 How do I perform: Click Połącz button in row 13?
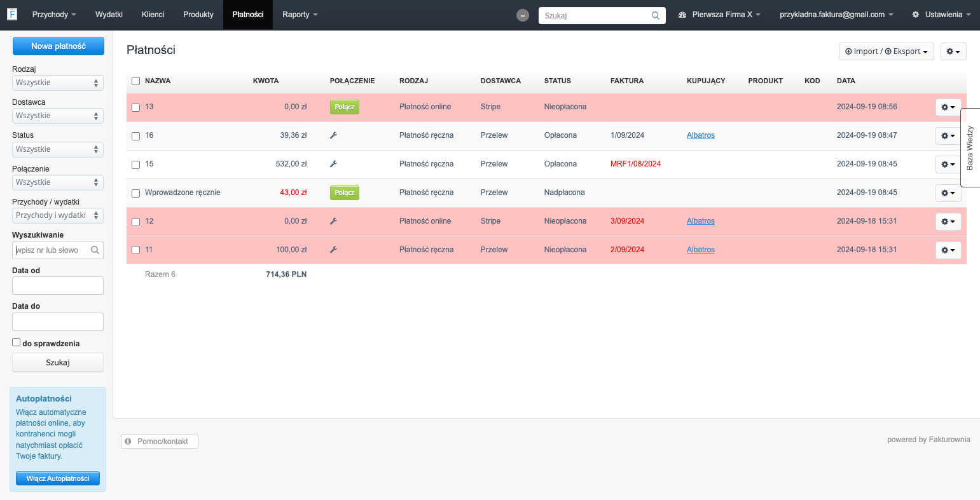[x=345, y=107]
